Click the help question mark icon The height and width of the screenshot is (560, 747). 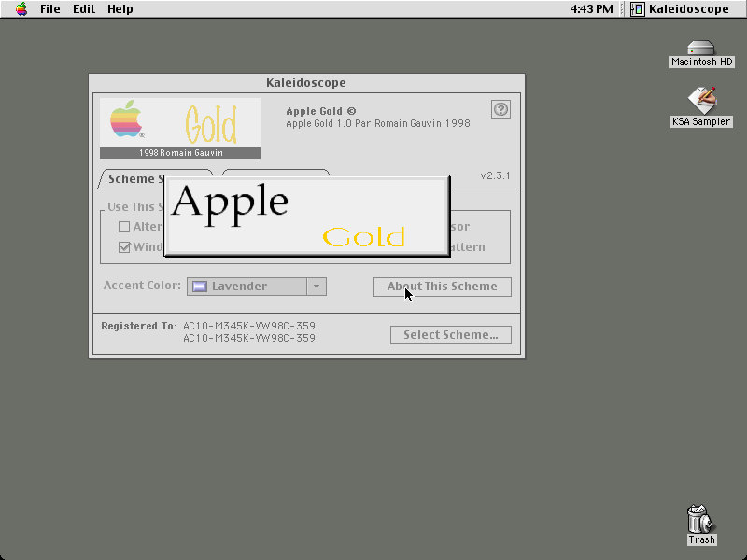[500, 109]
